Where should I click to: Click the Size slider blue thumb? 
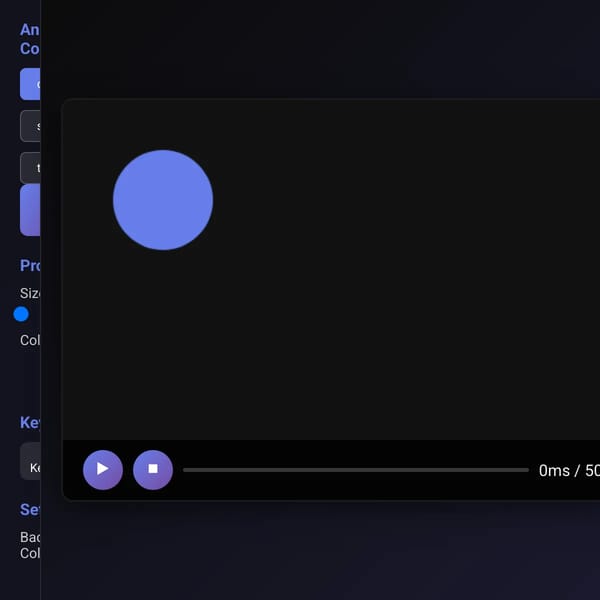(x=21, y=314)
